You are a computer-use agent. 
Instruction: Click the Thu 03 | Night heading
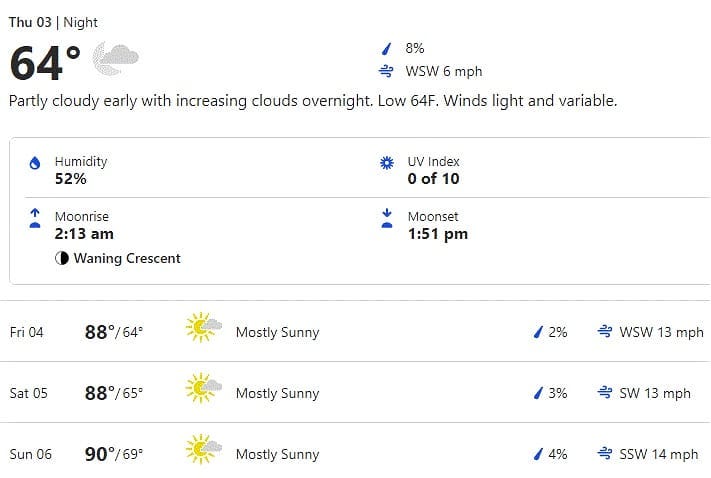tap(53, 22)
